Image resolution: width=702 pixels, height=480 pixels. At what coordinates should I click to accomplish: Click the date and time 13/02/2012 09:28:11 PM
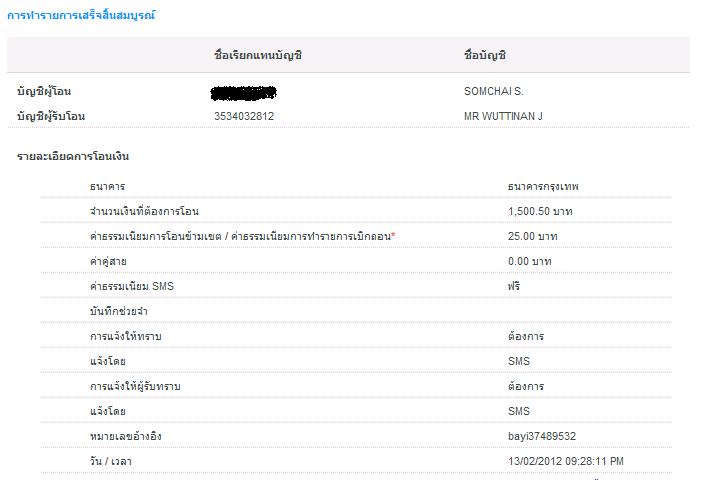[566, 461]
